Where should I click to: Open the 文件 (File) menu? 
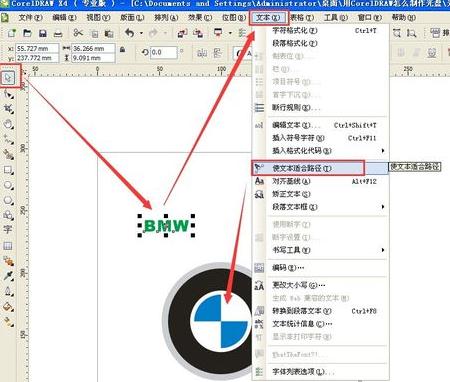[x=30, y=17]
